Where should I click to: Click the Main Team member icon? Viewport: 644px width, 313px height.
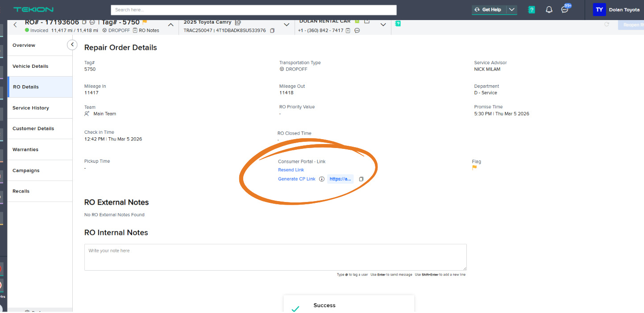[x=87, y=114]
